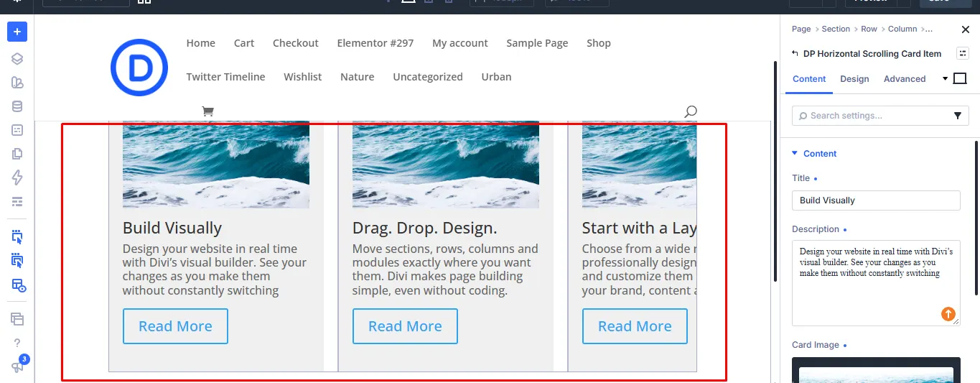Click the module options icon beside panel title
Image resolution: width=980 pixels, height=383 pixels.
pos(963,53)
